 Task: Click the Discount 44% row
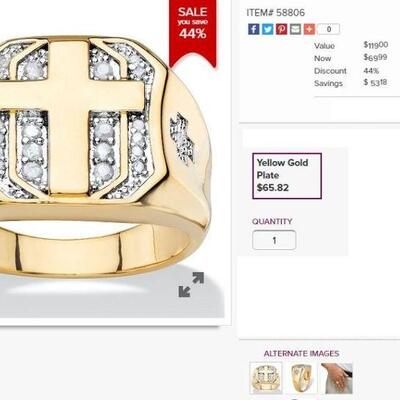click(347, 71)
